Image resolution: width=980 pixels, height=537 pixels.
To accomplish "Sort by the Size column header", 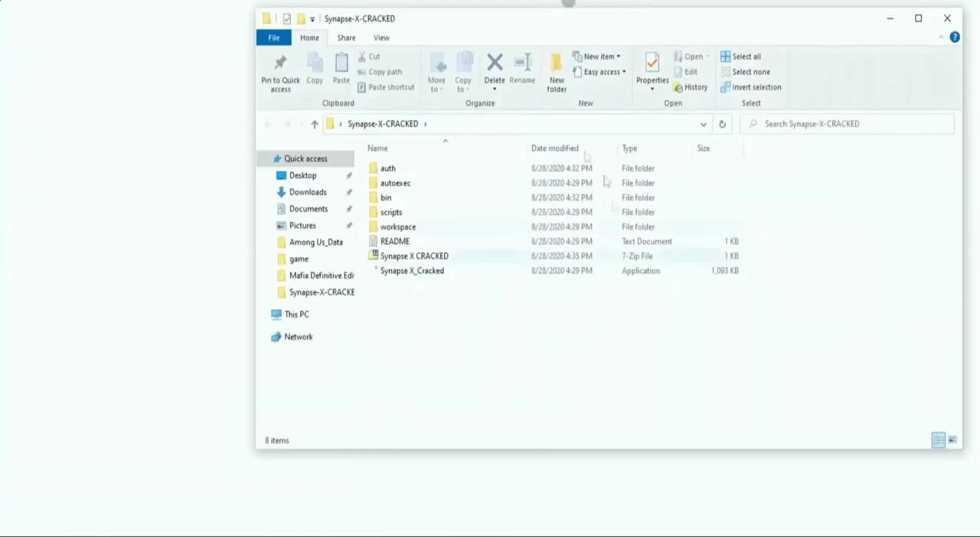I will (704, 148).
